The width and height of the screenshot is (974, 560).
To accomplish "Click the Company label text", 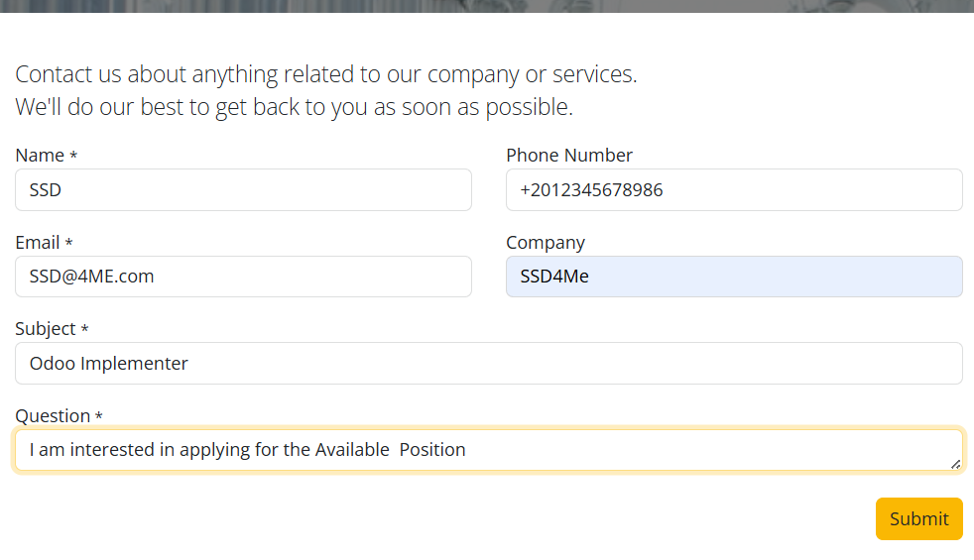I will (x=546, y=243).
